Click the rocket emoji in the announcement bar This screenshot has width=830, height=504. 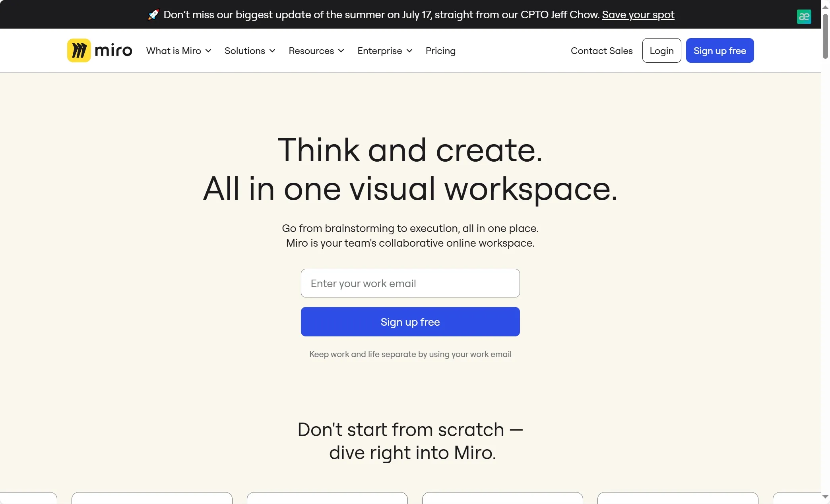tap(153, 15)
